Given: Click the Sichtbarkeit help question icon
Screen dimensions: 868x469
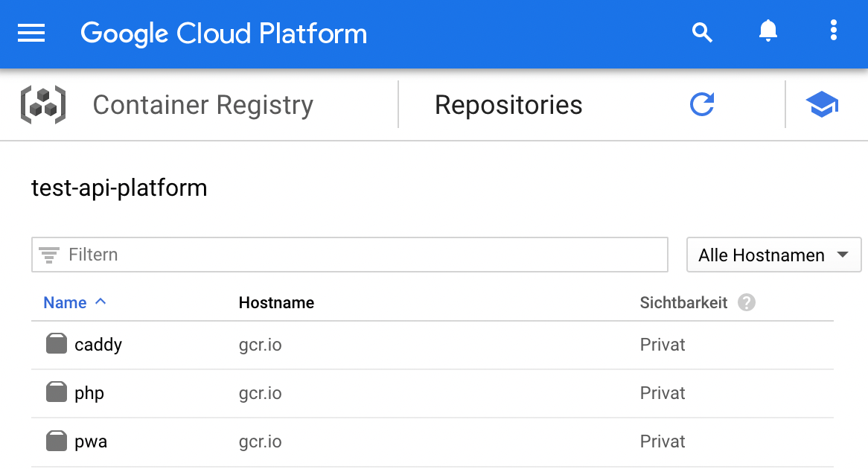Looking at the screenshot, I should coord(746,303).
